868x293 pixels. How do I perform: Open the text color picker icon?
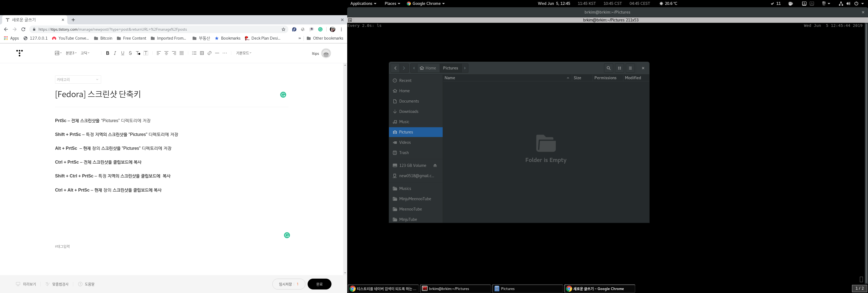[138, 53]
